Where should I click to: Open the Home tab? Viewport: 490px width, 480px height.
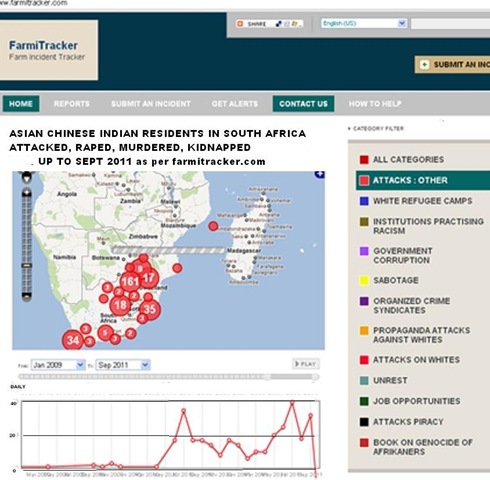click(x=21, y=104)
